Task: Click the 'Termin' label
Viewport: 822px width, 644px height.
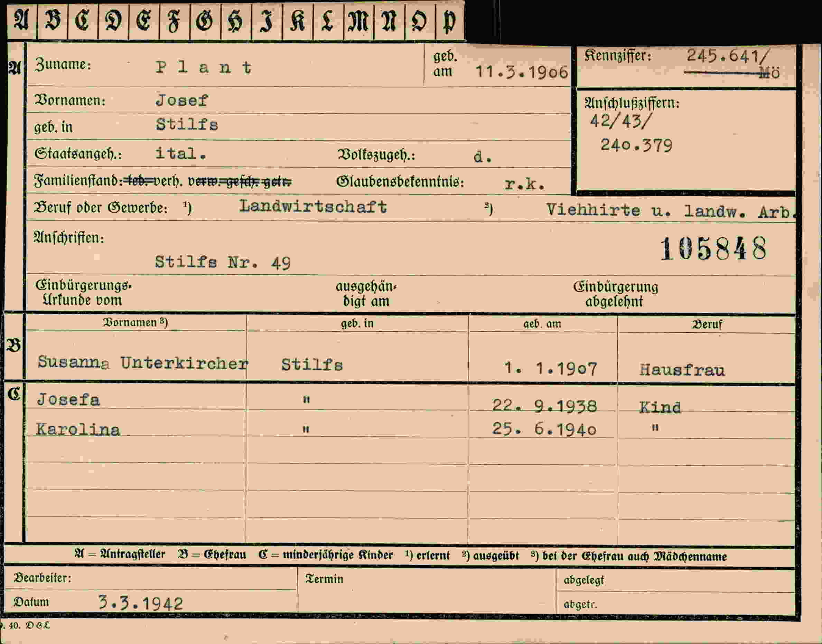Action: click(325, 579)
